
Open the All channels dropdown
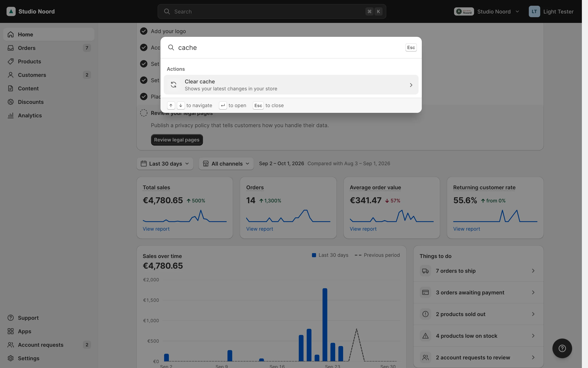[x=226, y=164]
